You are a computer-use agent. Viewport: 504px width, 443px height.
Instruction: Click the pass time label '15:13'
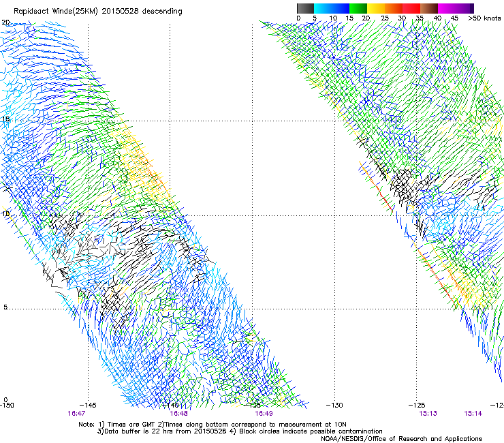point(428,414)
